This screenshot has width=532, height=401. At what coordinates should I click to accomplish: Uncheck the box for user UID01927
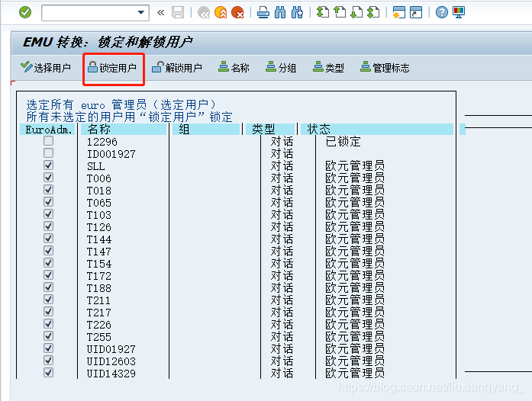(49, 348)
